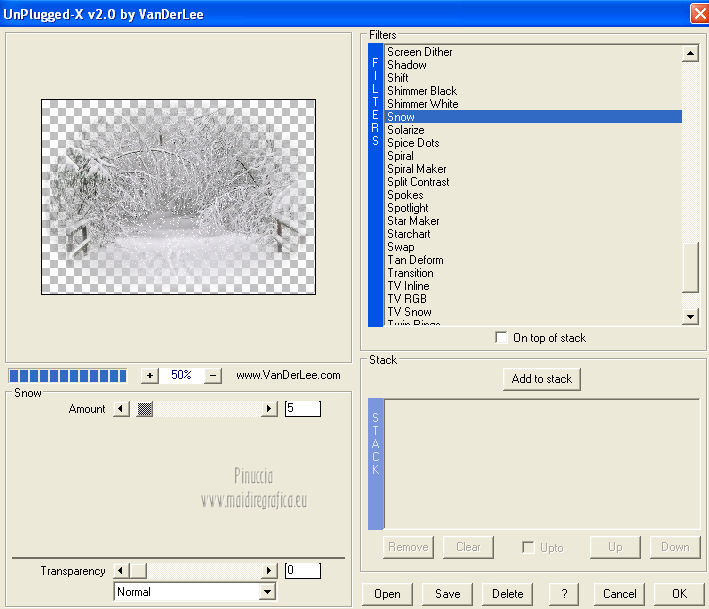The width and height of the screenshot is (709, 609).
Task: Click the filters list scrollbar thumb
Action: pos(690,268)
